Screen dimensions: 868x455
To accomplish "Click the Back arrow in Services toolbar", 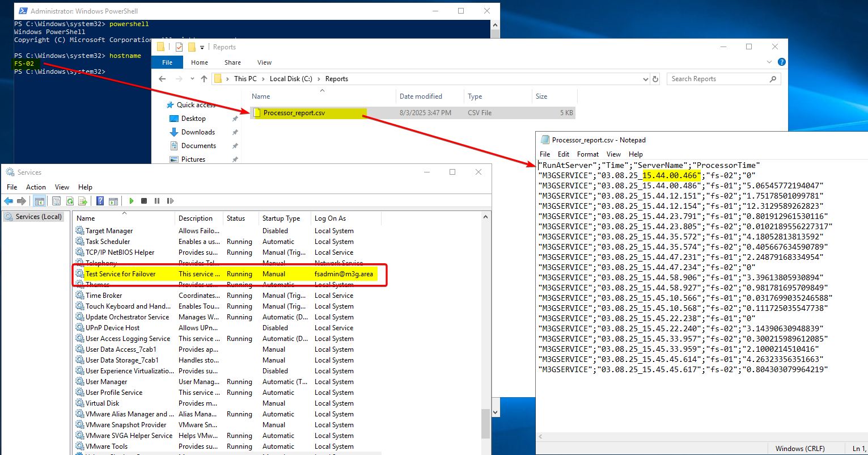I will [9, 201].
